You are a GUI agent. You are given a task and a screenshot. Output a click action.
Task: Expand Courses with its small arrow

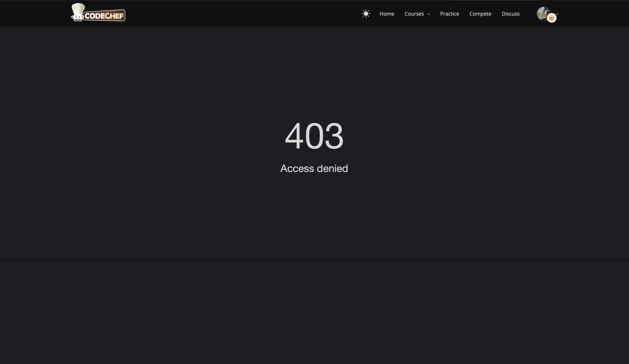point(429,14)
